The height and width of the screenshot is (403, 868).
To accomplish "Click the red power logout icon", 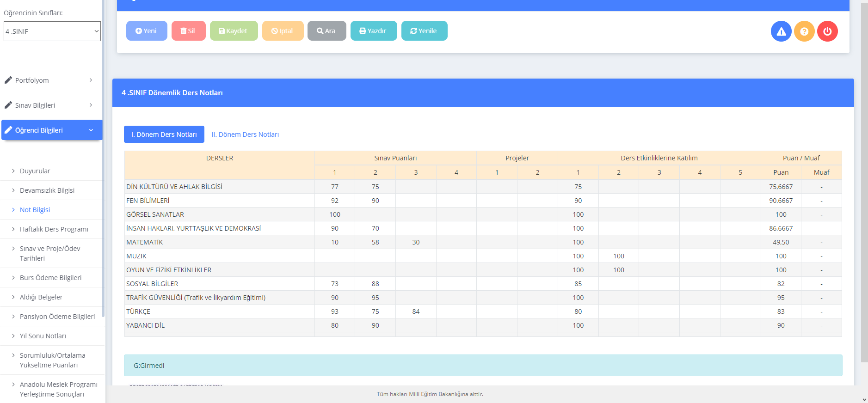I will pos(827,31).
